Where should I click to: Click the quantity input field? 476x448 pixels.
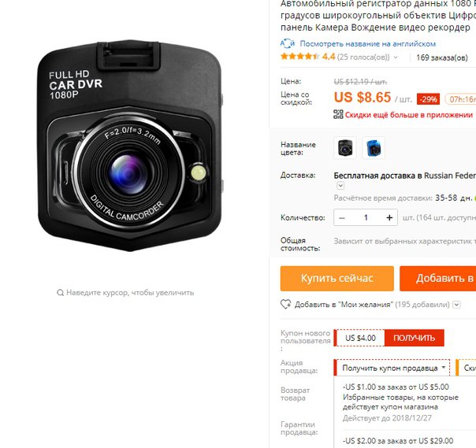366,218
